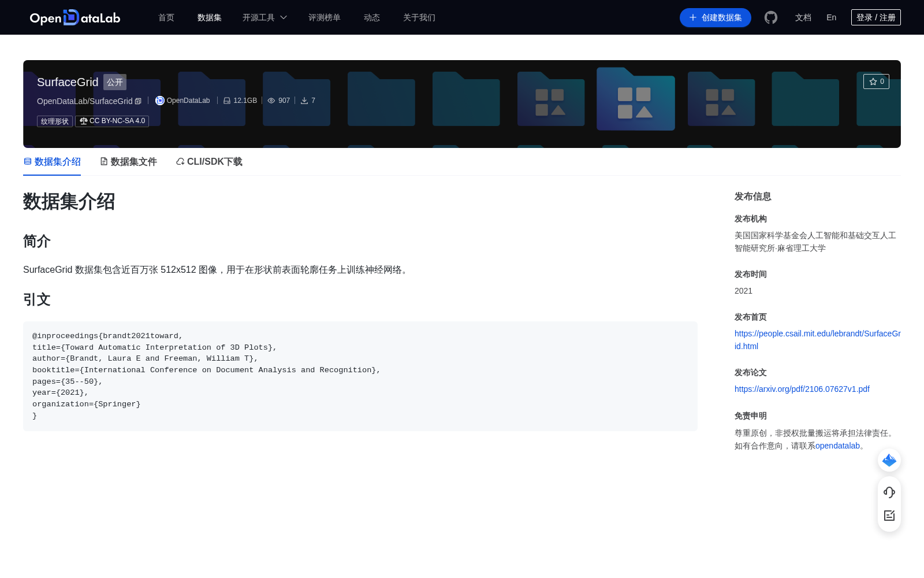Open the blue bird floating assistant icon
Screen dimensions: 924x578
[x=889, y=460]
